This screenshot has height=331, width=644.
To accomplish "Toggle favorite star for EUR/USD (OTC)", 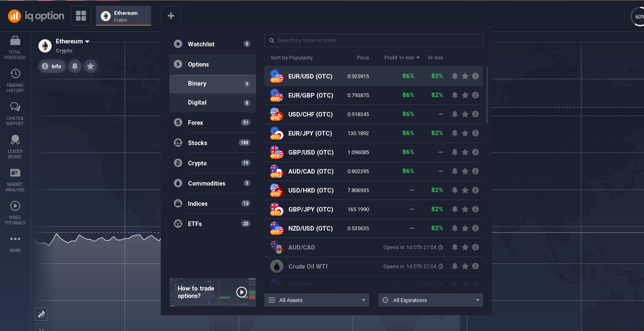I will click(465, 76).
